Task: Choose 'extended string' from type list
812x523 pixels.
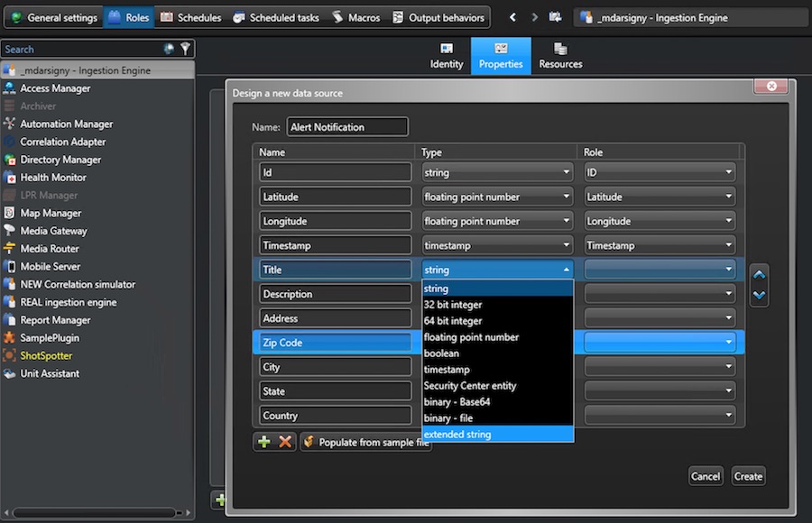Action: (497, 435)
